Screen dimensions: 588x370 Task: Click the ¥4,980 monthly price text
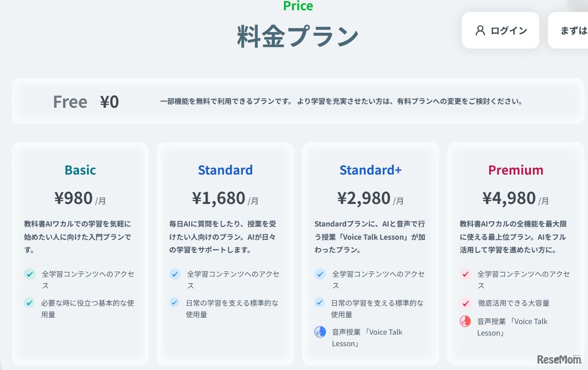(x=509, y=198)
